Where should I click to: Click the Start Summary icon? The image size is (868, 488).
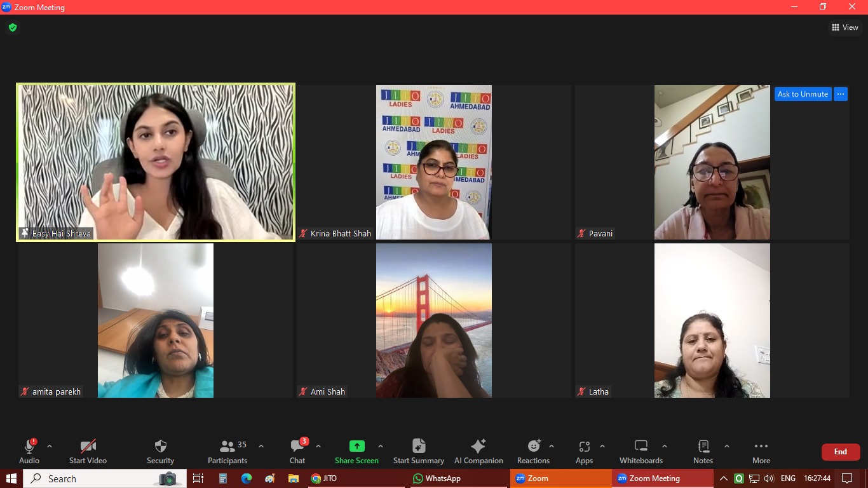point(418,447)
